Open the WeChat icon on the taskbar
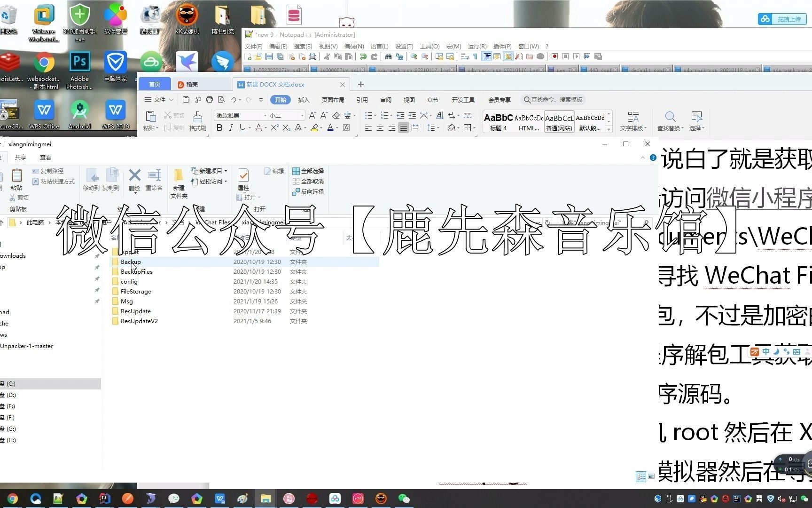 [x=404, y=499]
